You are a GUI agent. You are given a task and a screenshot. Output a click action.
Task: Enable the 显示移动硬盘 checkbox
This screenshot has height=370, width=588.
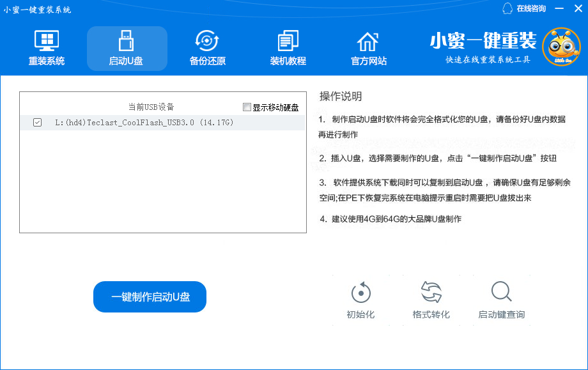(247, 107)
